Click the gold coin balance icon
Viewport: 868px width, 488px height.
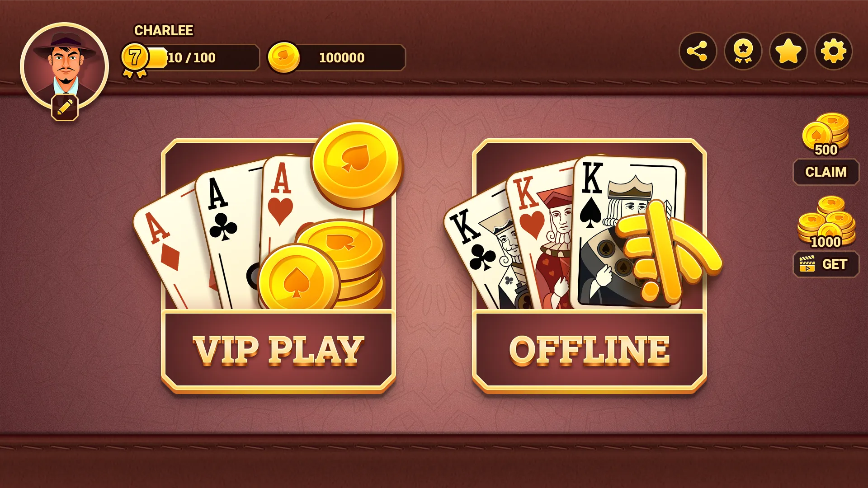pyautogui.click(x=283, y=57)
